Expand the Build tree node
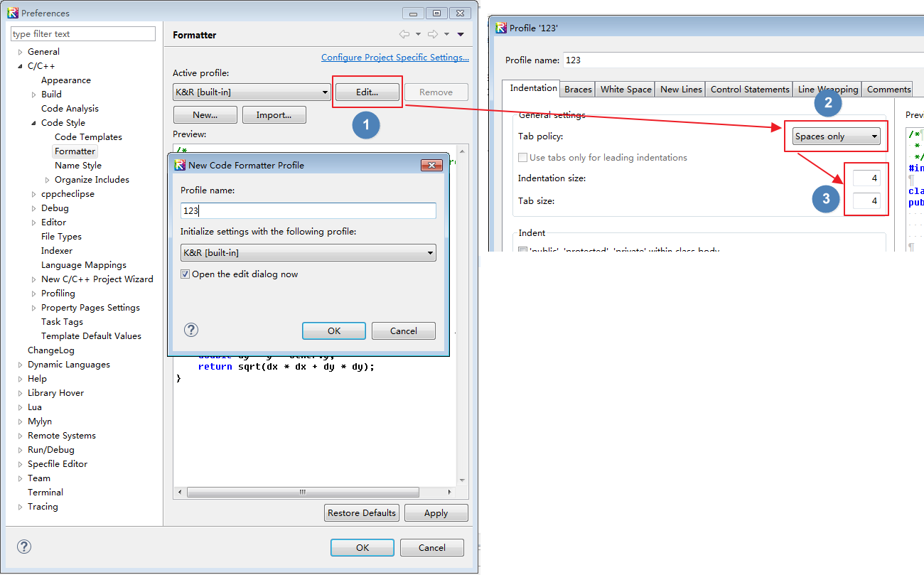Screen dimensions: 924x575 click(x=33, y=95)
